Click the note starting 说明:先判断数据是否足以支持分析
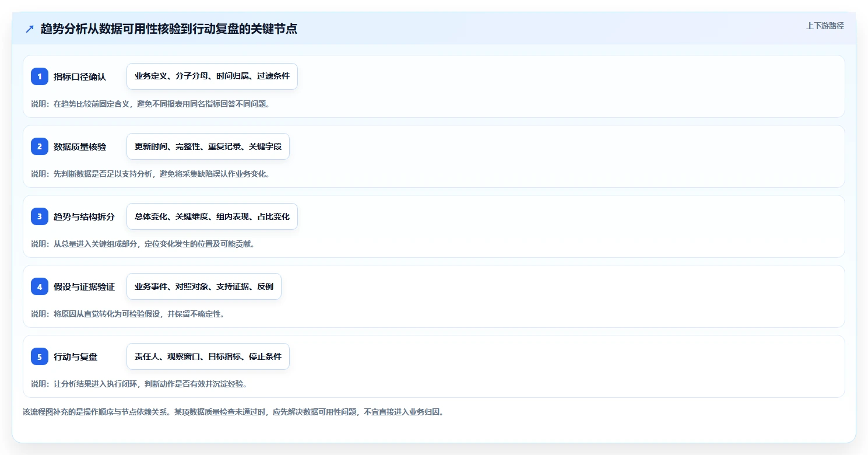The image size is (868, 455). [x=150, y=174]
